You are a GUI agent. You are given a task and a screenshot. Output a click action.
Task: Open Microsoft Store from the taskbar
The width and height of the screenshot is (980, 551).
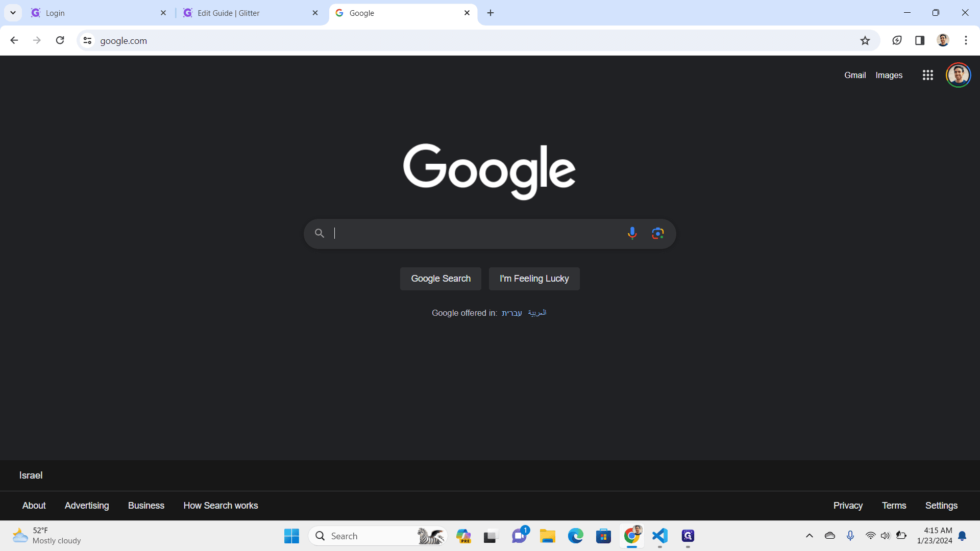tap(603, 536)
